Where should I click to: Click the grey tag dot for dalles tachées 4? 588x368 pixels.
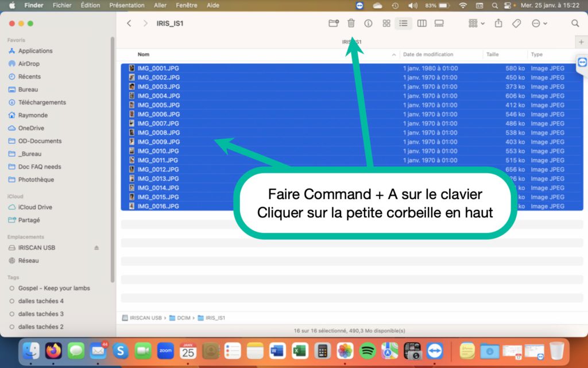(12, 301)
